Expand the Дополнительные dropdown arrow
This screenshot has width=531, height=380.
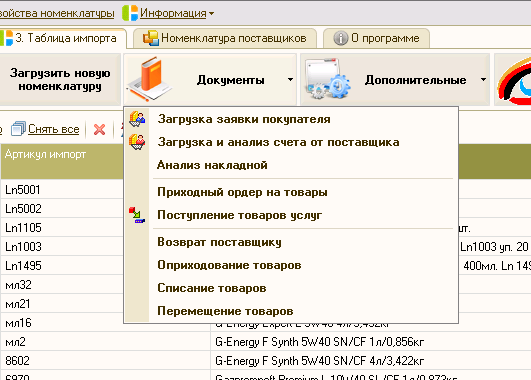[483, 80]
